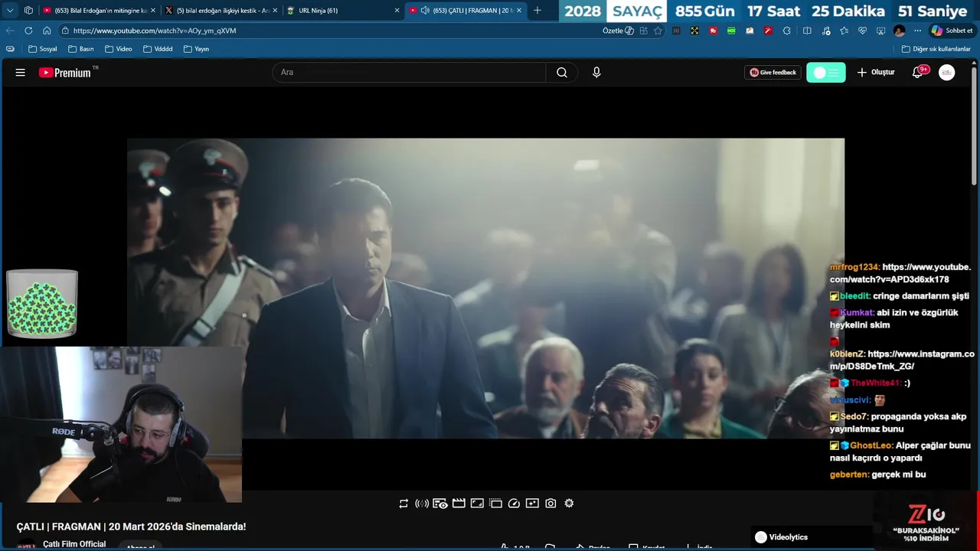Screen dimensions: 980x551
Task: Click the Özetle summarize button
Action: point(618,31)
